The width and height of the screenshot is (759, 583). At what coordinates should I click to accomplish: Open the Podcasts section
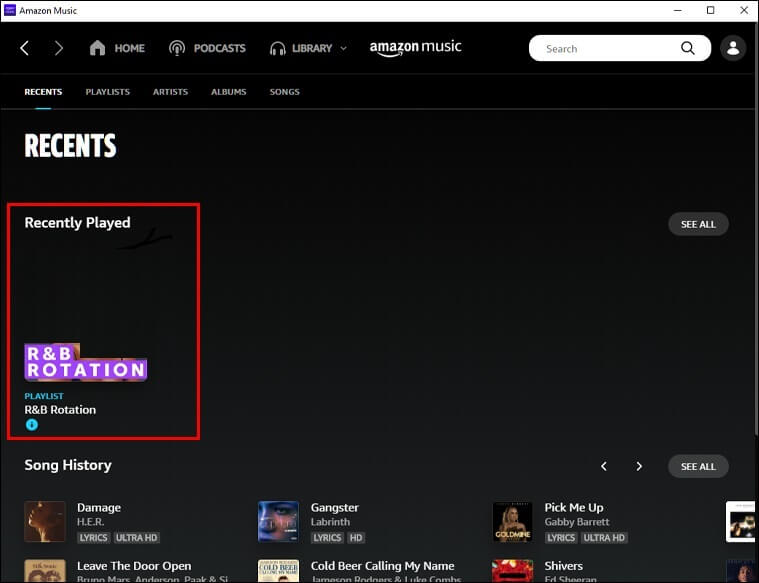pos(207,48)
